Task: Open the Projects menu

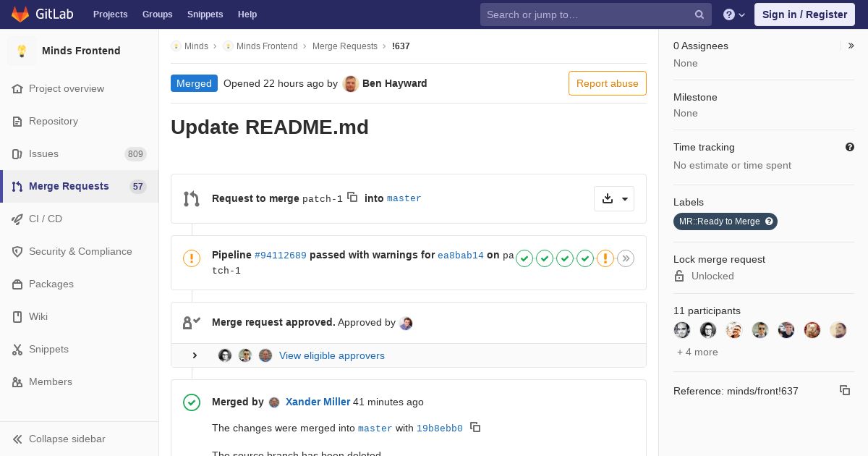Action: pyautogui.click(x=110, y=14)
